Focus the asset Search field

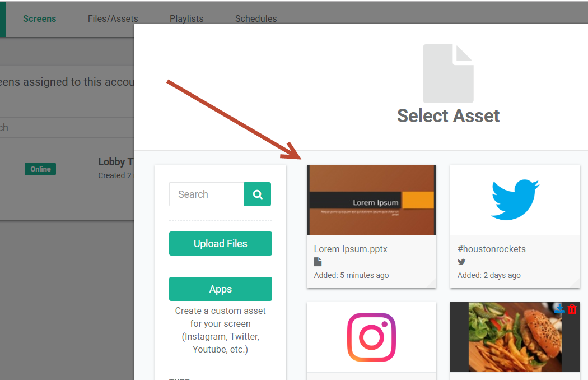(x=207, y=194)
